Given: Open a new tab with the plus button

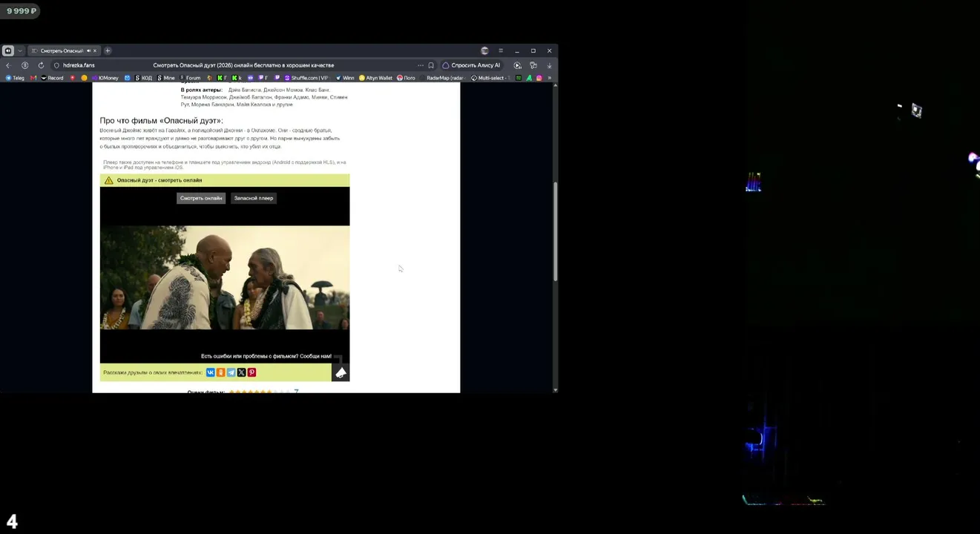Looking at the screenshot, I should pyautogui.click(x=108, y=50).
